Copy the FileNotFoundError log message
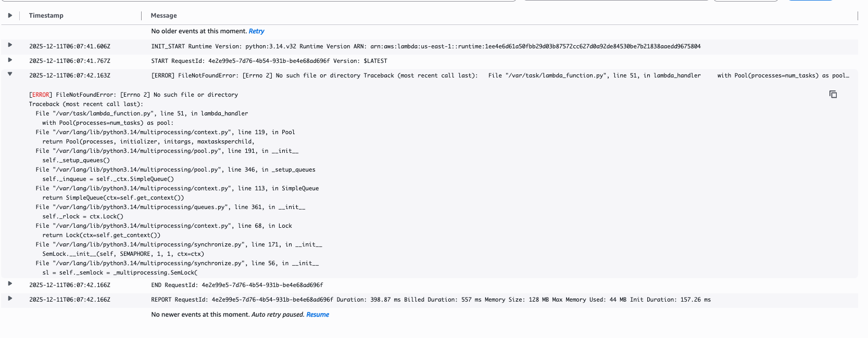 (x=834, y=94)
